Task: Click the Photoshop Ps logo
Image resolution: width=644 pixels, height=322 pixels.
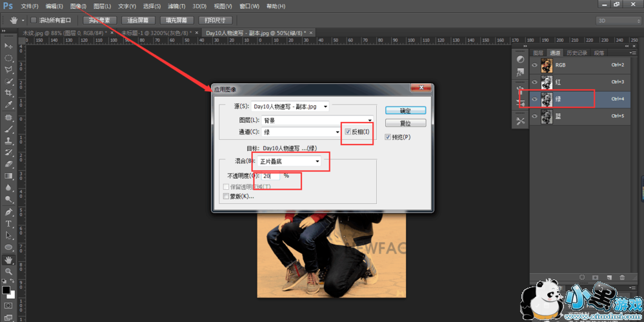Action: tap(8, 6)
